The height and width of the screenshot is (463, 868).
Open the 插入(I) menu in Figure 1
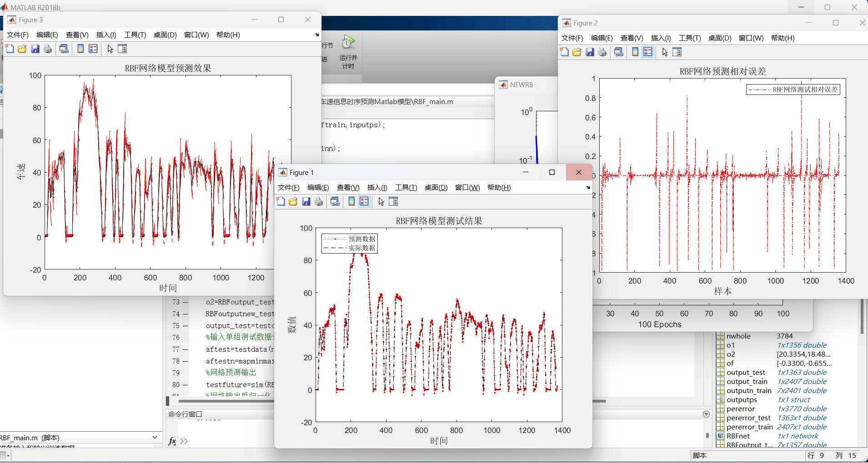point(377,188)
